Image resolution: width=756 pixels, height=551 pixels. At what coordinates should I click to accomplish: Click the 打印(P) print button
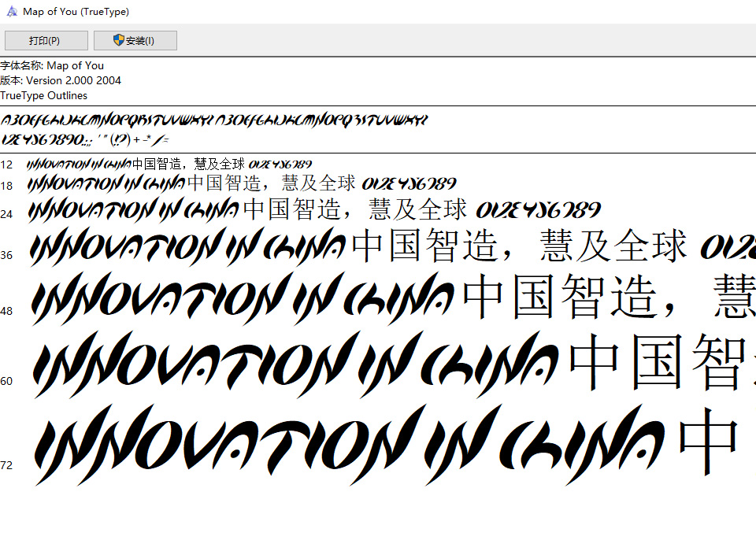tap(46, 40)
